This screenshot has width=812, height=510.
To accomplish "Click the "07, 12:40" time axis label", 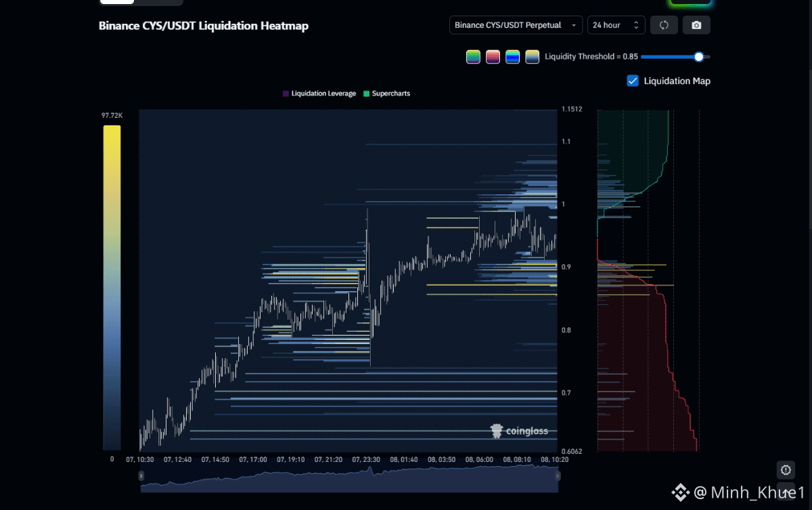I will [177, 459].
